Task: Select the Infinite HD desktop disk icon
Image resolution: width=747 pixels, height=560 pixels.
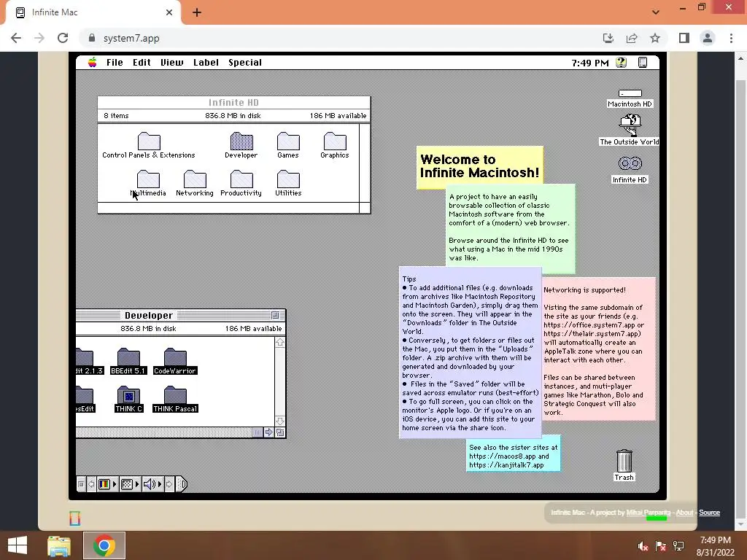Action: click(630, 164)
